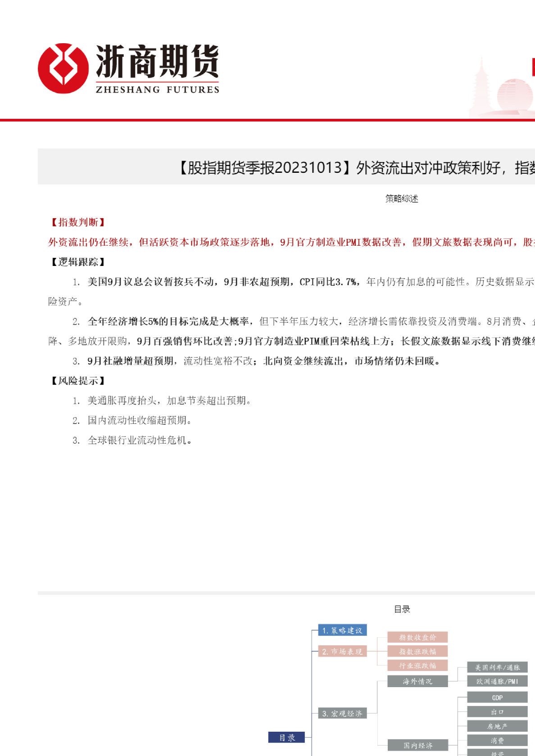Open the 2.市场表现 node
The height and width of the screenshot is (756, 535).
click(342, 652)
